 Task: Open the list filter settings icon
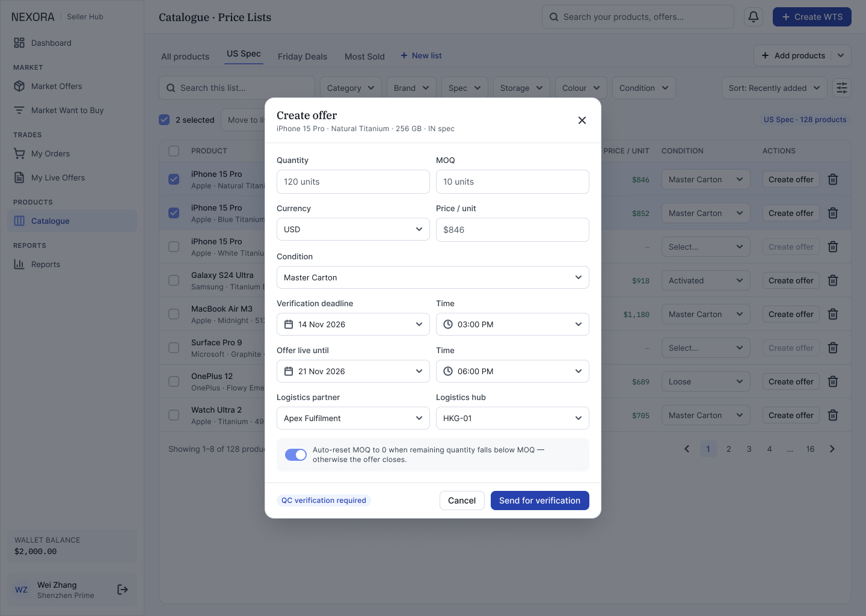point(842,88)
